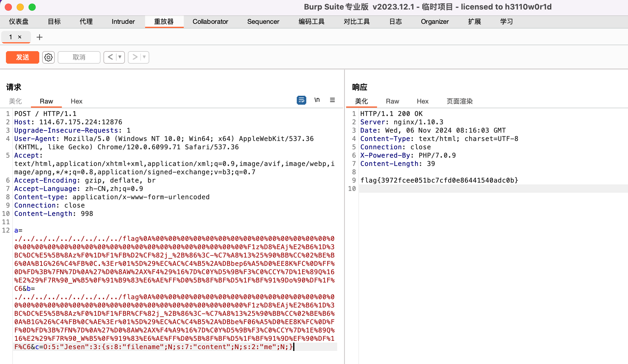Open the request view options hamburger icon
This screenshot has height=364, width=628.
tap(332, 100)
